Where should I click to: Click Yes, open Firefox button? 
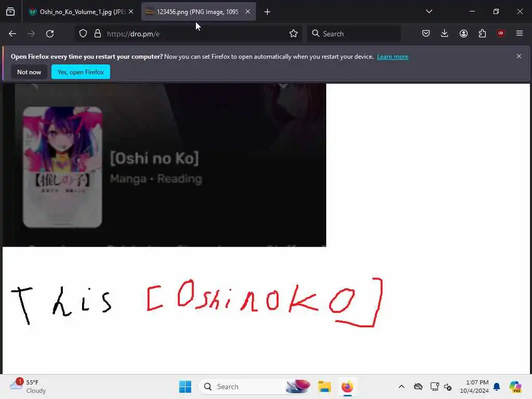pos(81,72)
